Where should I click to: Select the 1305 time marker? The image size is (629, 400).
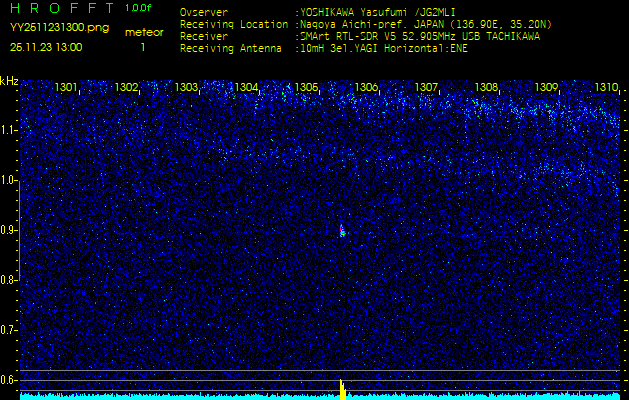click(307, 88)
